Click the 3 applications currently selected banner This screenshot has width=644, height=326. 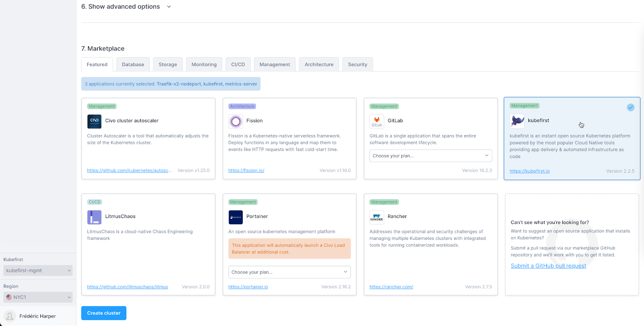(171, 84)
